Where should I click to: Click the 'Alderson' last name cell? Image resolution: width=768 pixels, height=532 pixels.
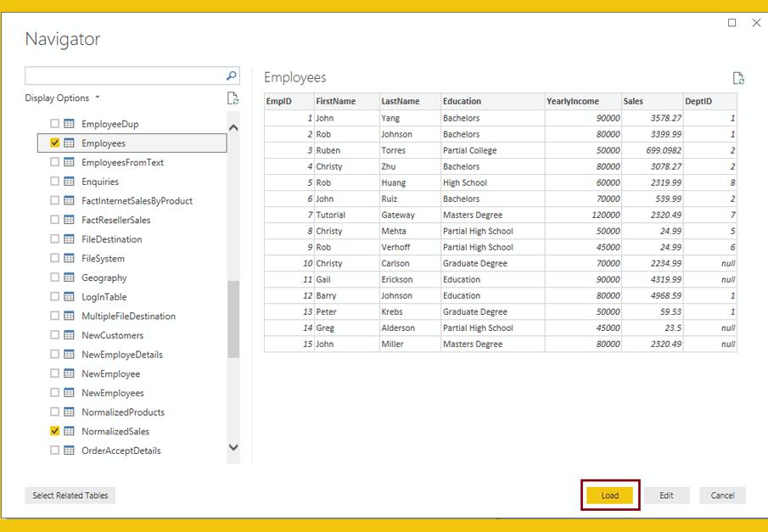[410, 328]
